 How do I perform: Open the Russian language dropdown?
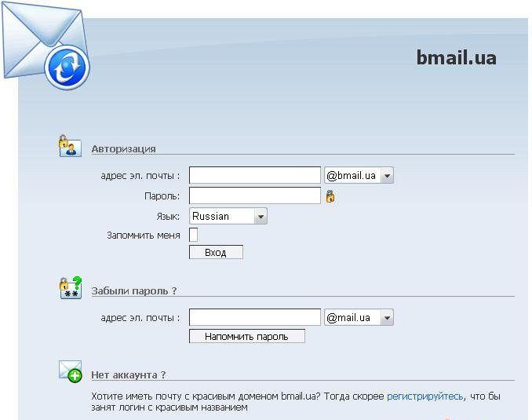click(x=228, y=217)
